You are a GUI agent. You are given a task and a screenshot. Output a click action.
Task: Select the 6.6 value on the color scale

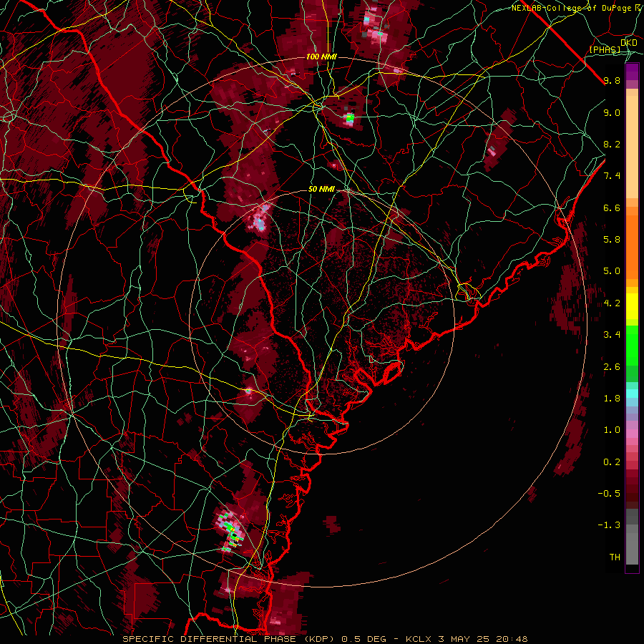pyautogui.click(x=612, y=208)
